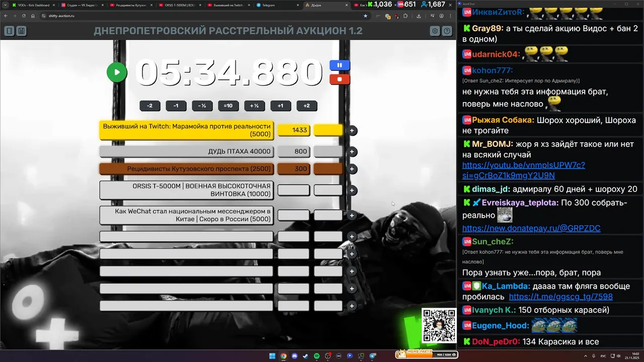Set timer to ten with =10 button
Viewport: 644px width, 362px height.
pos(228,106)
